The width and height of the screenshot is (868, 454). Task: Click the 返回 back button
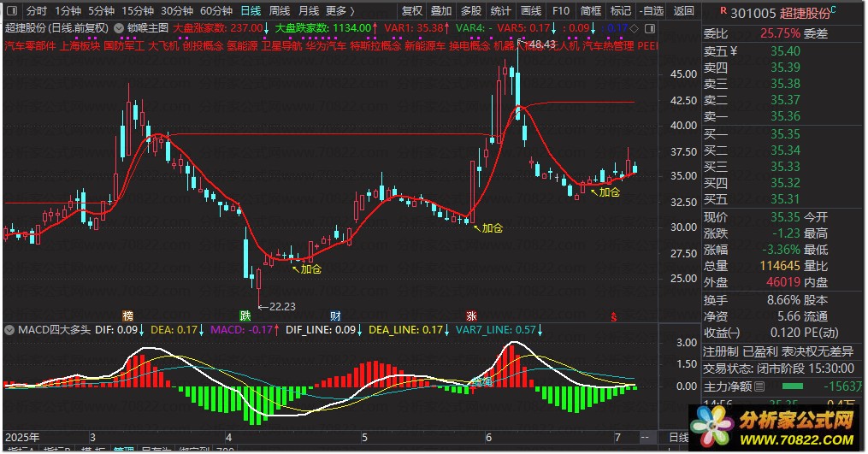coord(683,10)
